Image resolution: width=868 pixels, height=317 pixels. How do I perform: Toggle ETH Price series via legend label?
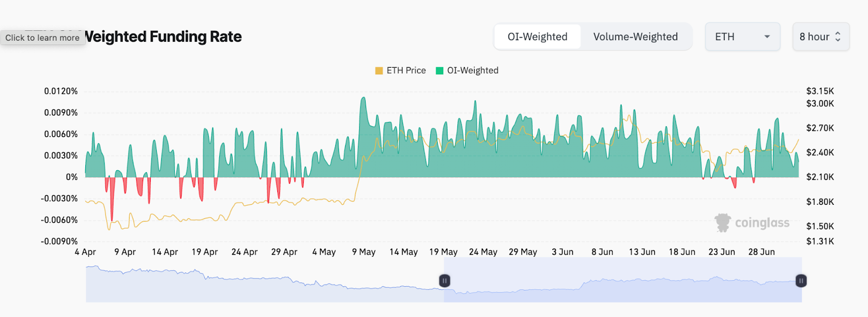[x=406, y=70]
